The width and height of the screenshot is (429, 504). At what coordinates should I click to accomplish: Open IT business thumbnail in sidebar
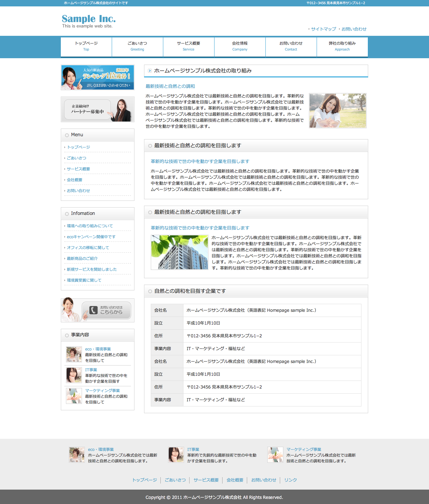[74, 375]
